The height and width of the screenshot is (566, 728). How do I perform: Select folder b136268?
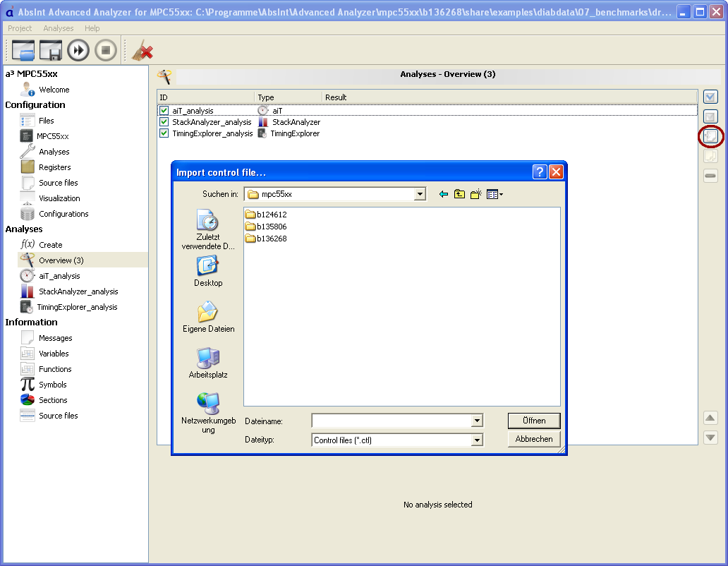[266, 239]
